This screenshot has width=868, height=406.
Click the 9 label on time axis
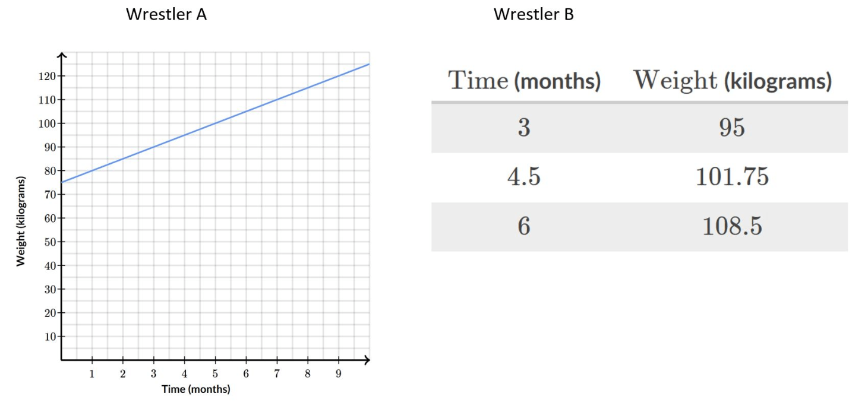(x=339, y=374)
